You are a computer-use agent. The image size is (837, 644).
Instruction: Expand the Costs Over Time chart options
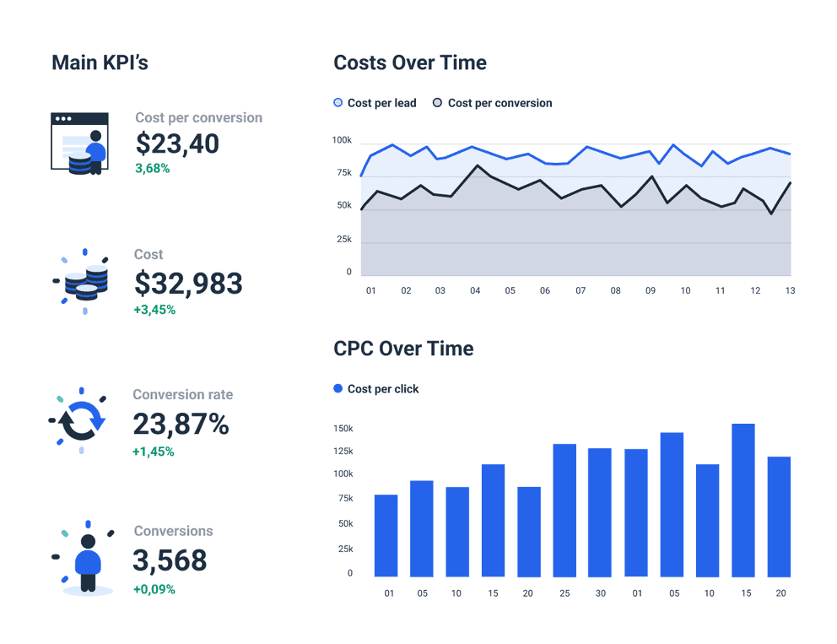pyautogui.click(x=409, y=62)
